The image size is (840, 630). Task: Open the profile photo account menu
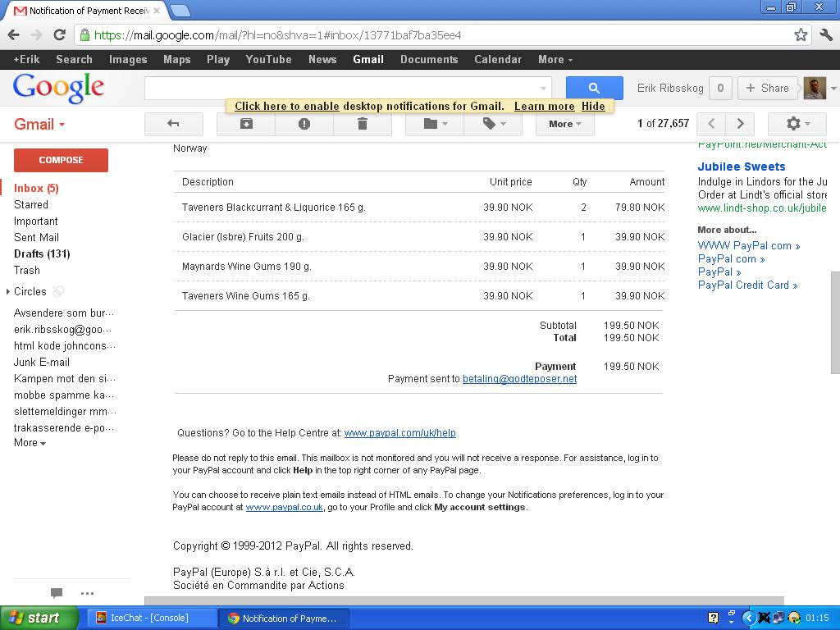tap(815, 88)
